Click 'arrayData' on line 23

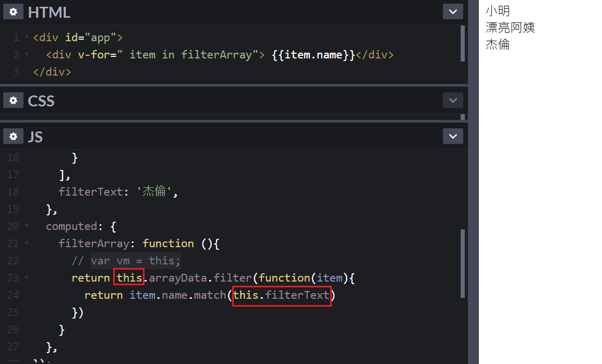coord(178,278)
